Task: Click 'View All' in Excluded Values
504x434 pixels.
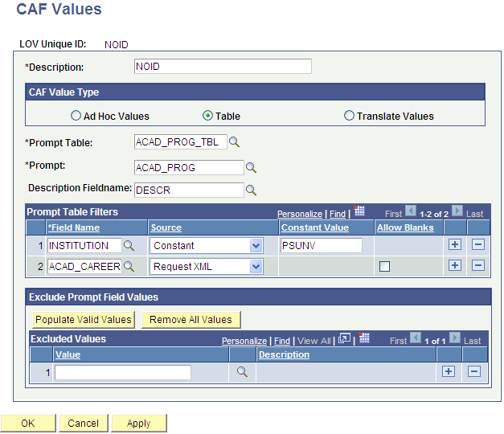Action: tap(314, 341)
